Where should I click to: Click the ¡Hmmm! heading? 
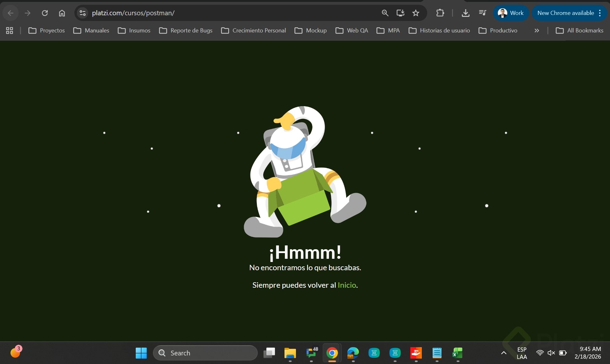point(305,252)
